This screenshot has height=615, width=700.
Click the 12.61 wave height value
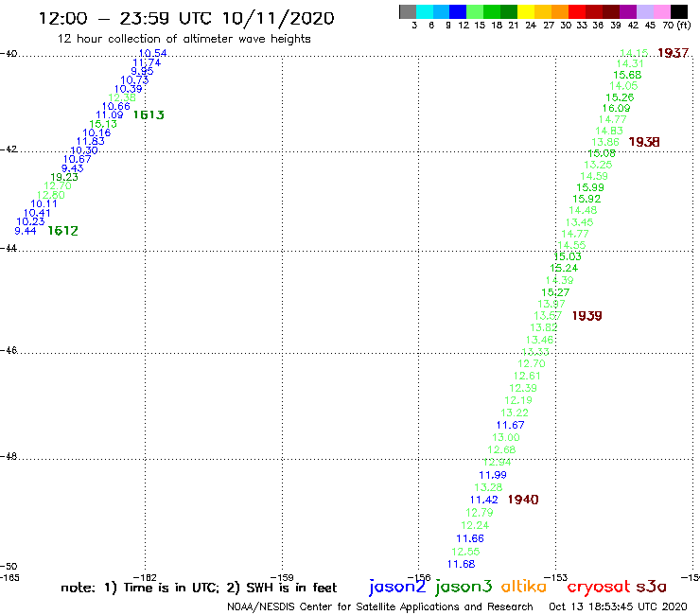[527, 376]
